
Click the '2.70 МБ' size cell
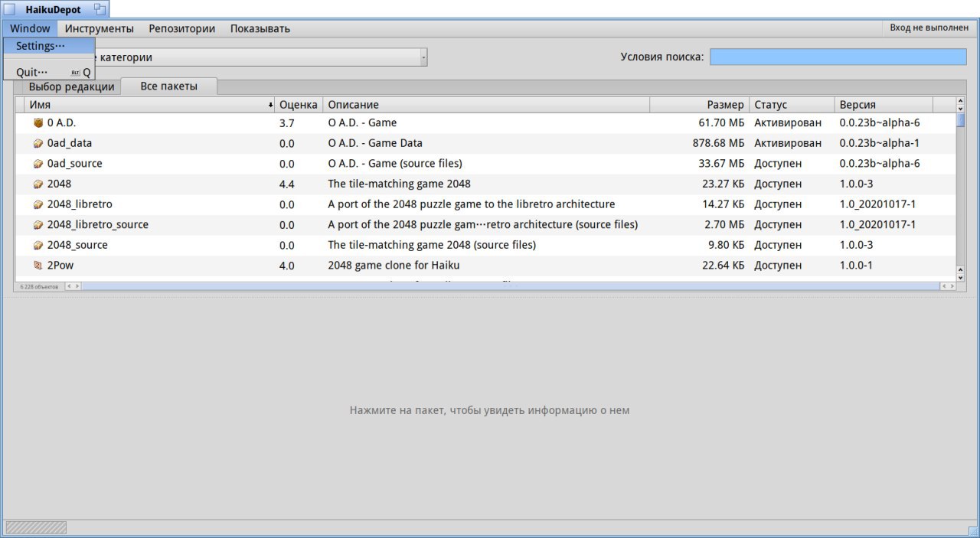(x=724, y=225)
